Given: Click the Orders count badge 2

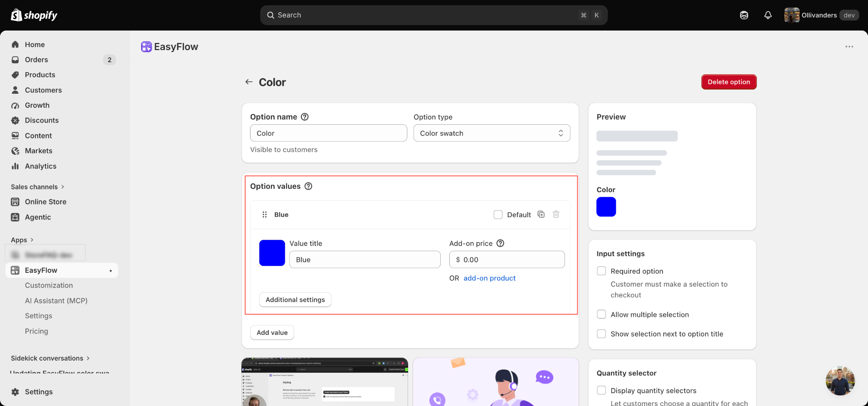Looking at the screenshot, I should 109,60.
